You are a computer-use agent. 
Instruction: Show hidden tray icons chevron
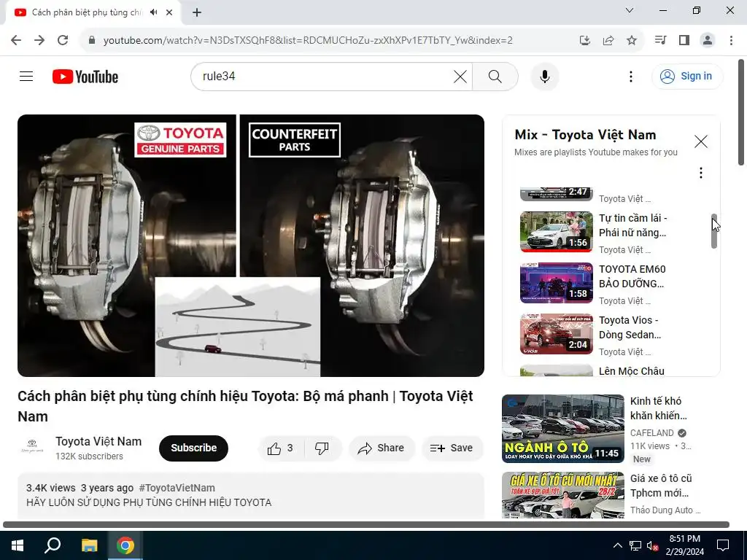point(617,545)
